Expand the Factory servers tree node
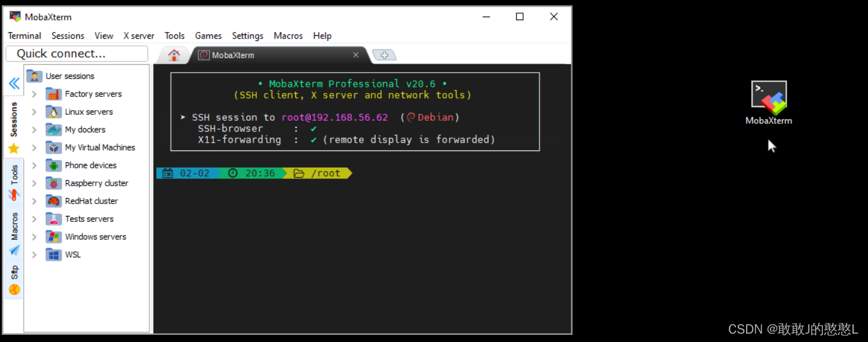 pos(34,94)
